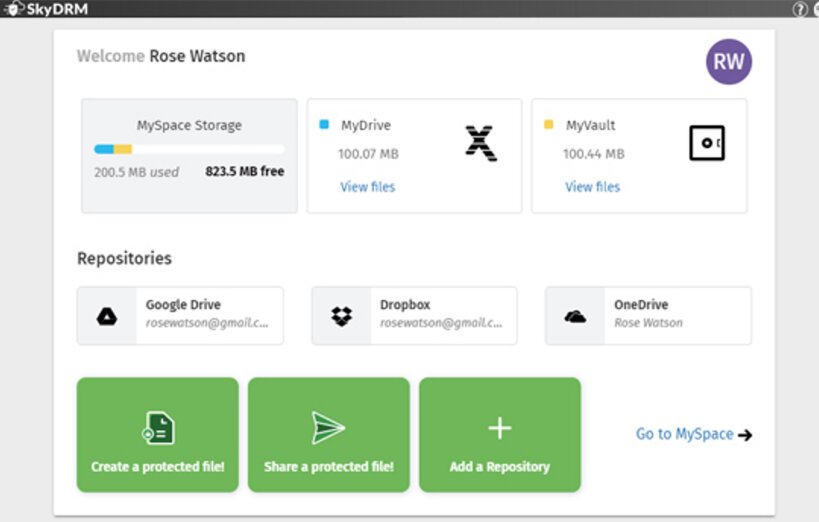Open help via the question mark icon
819x522 pixels.
[800, 9]
